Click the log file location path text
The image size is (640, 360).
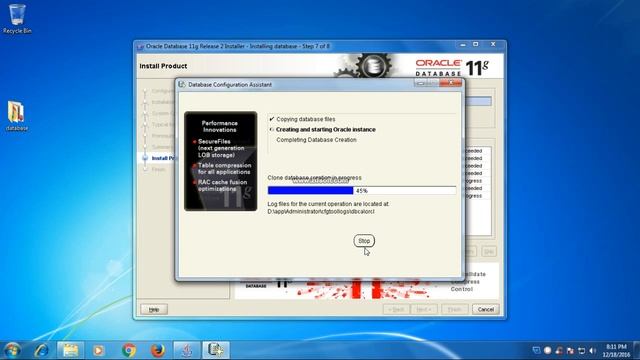[321, 211]
